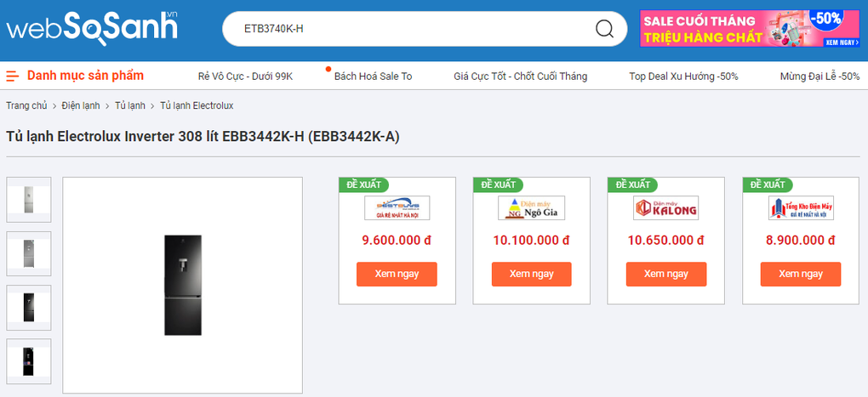The height and width of the screenshot is (397, 868).
Task: Click Đề xuất badge on Kalong card
Action: [633, 184]
